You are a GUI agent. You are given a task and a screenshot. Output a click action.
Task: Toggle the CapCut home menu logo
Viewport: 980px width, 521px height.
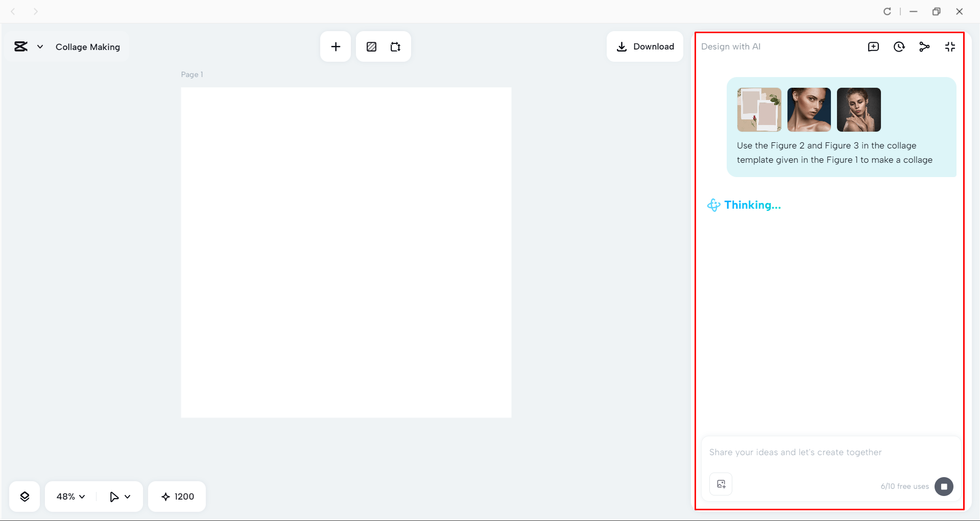20,46
